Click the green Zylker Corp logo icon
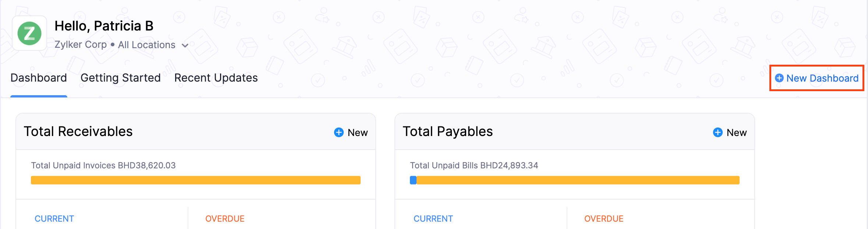868x229 pixels. (x=29, y=33)
